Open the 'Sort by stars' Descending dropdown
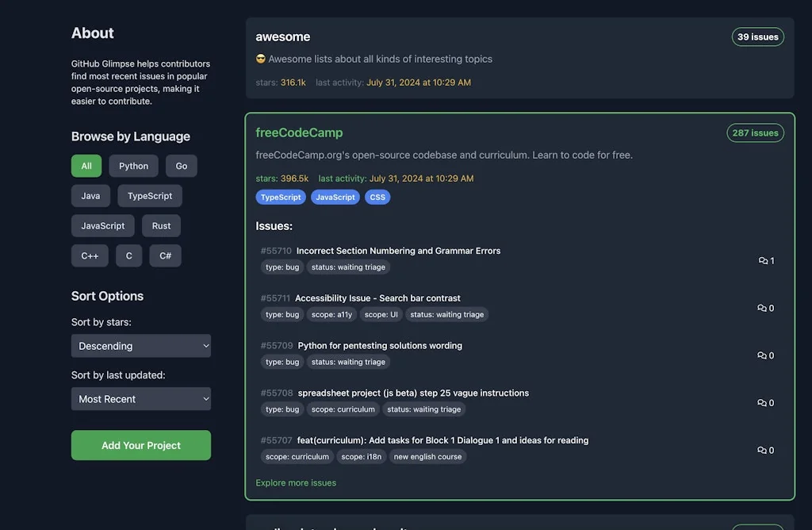 pos(140,346)
